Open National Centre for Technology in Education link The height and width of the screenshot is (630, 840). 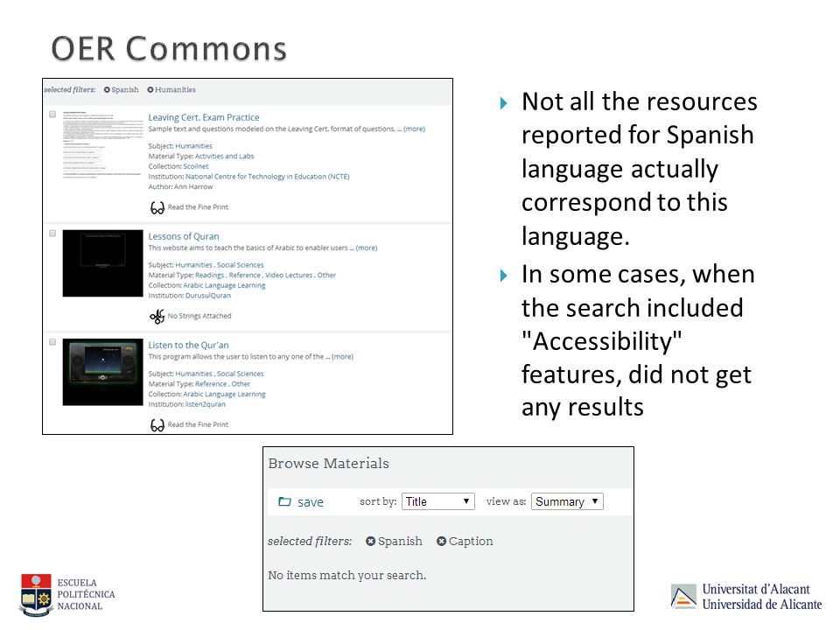[268, 177]
